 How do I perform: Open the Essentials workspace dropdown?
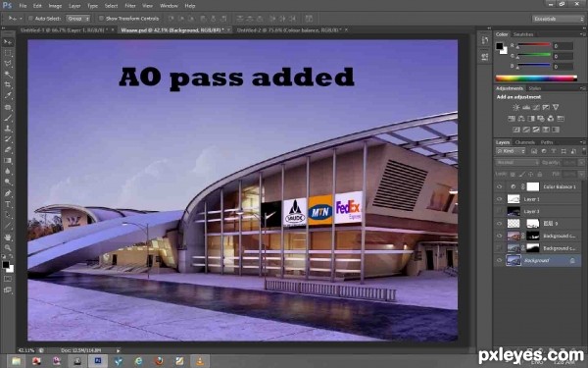(558, 19)
